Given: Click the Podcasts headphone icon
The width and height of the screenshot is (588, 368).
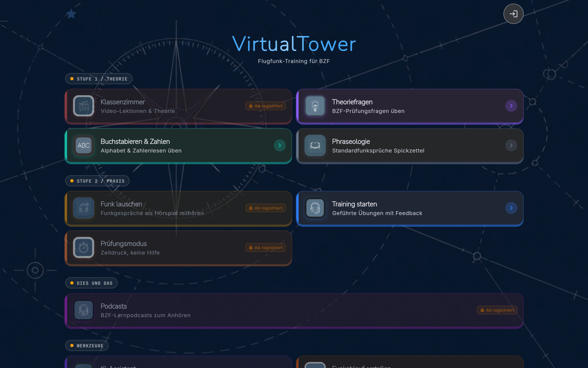Looking at the screenshot, I should [x=84, y=310].
